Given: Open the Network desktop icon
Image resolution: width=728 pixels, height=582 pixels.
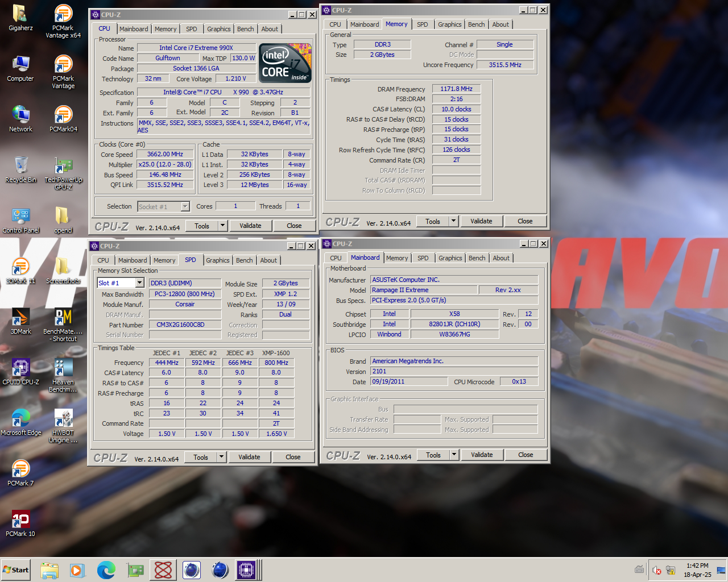Looking at the screenshot, I should 20,119.
